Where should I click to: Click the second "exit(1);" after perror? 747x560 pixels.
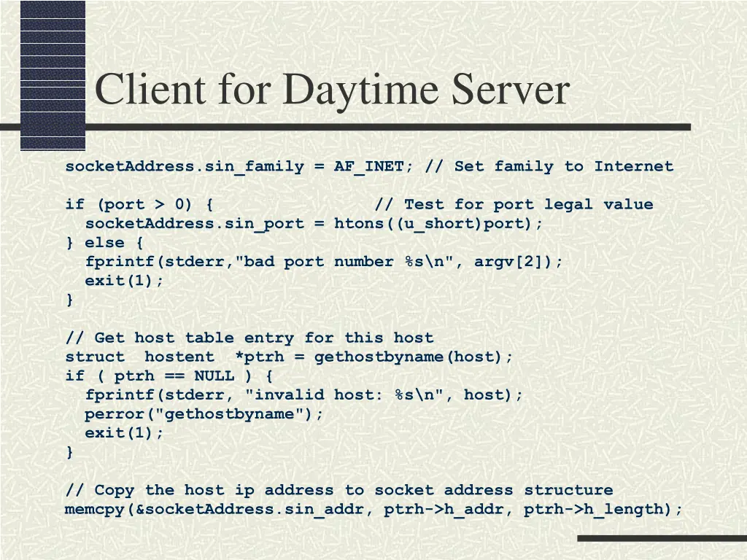(x=124, y=433)
